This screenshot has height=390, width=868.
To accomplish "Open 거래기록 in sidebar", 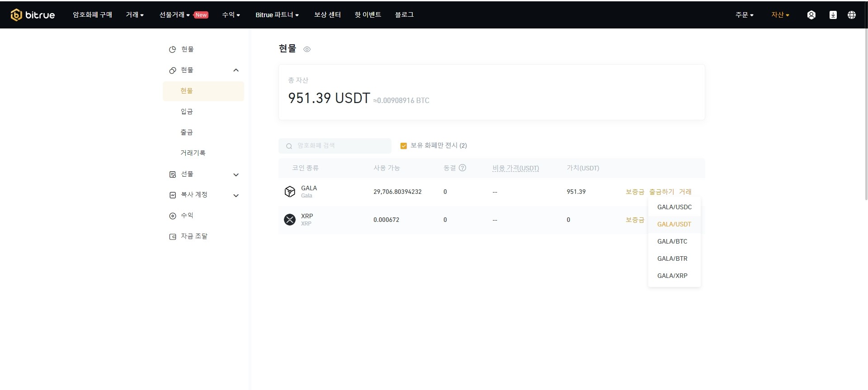I will click(193, 153).
